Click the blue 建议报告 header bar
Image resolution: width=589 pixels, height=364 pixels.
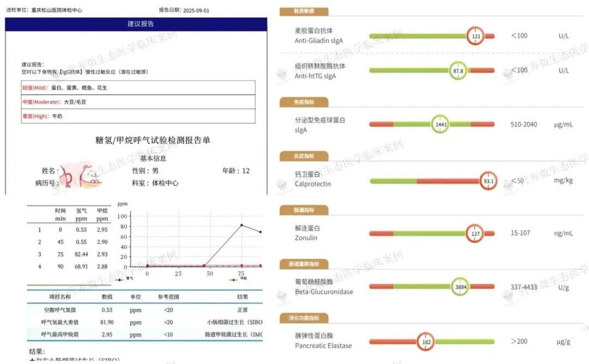point(136,24)
